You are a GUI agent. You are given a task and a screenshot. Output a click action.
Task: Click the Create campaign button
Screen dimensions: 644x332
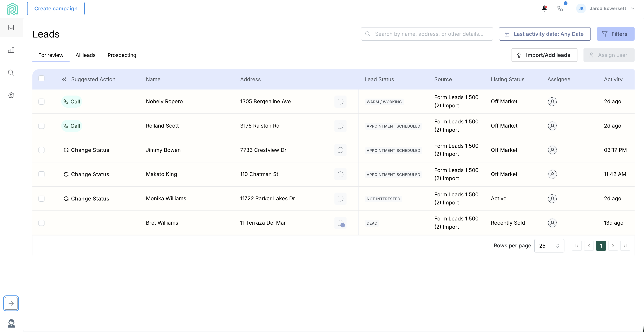pos(56,8)
